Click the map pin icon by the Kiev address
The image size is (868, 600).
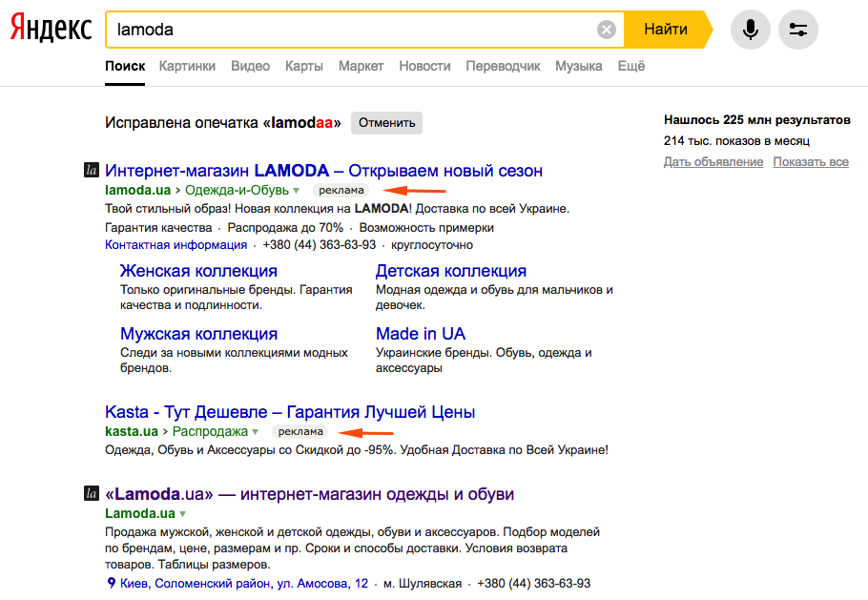pyautogui.click(x=112, y=583)
